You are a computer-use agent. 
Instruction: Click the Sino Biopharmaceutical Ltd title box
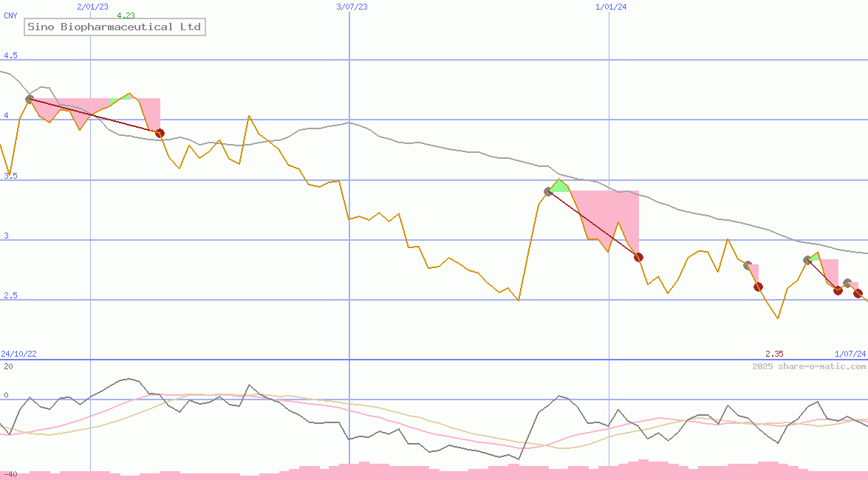coord(114,27)
